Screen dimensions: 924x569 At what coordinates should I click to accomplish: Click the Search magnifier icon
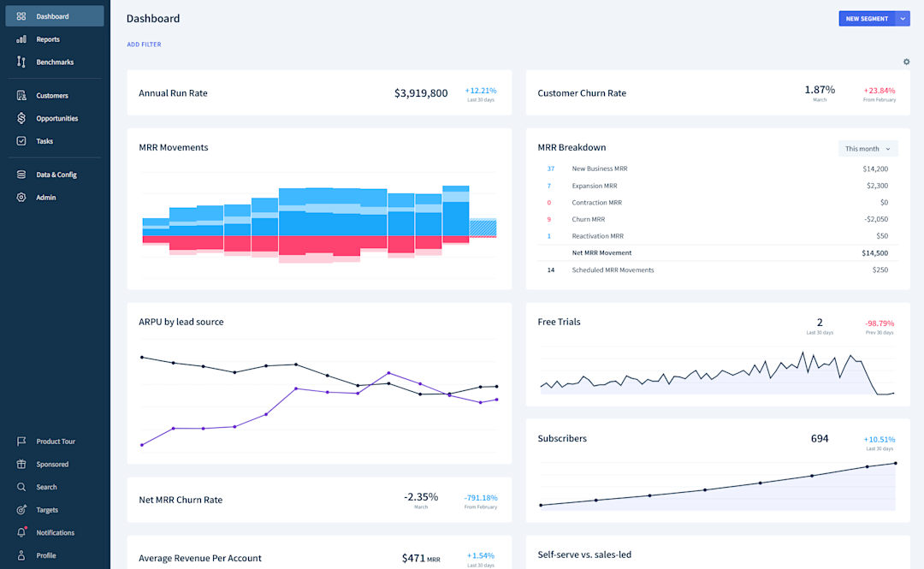pyautogui.click(x=22, y=486)
